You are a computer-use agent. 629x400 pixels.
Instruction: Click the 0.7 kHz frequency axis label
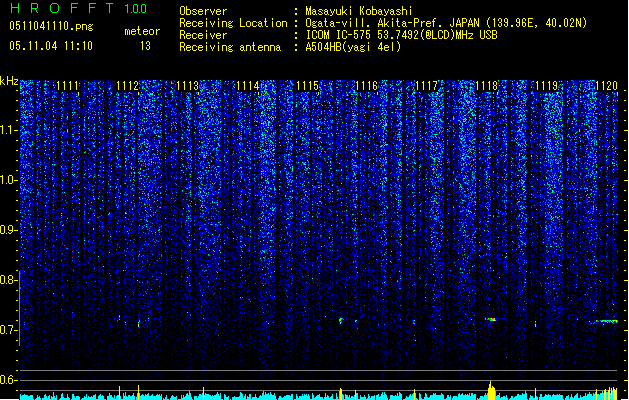tap(8, 330)
